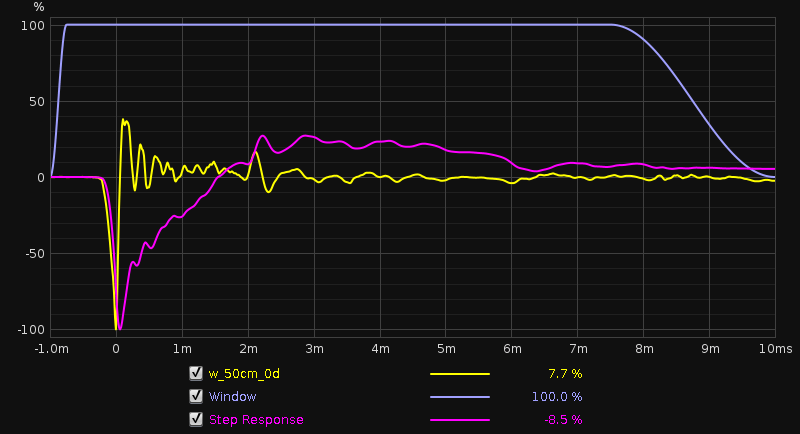Click the 100.0 % Window value

click(557, 397)
